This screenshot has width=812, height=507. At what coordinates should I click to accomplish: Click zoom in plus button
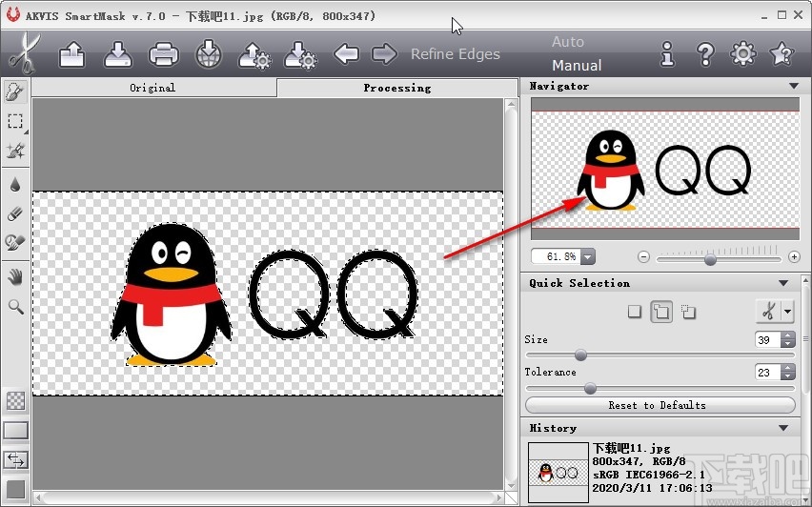point(794,256)
